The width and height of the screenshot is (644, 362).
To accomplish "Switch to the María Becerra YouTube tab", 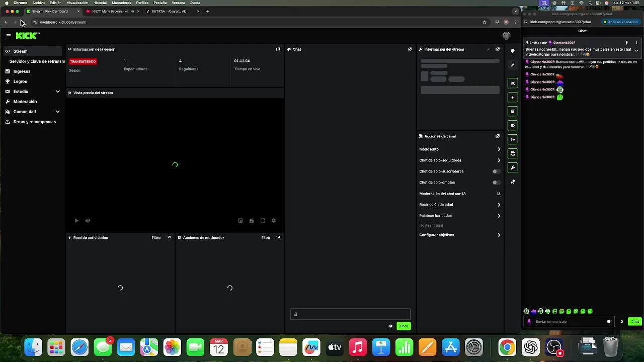I will (113, 11).
